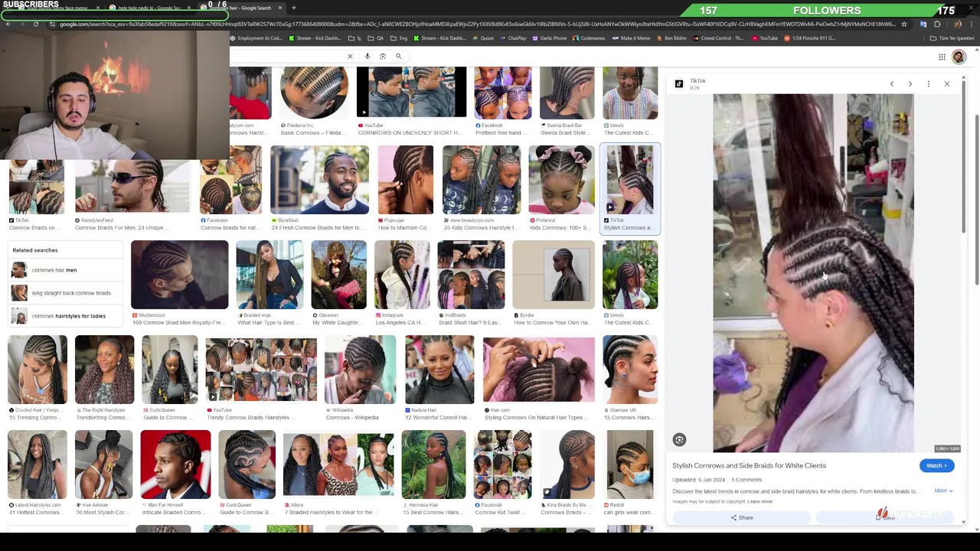
Task: Close the cornrows hair Google Search tab
Action: click(x=280, y=8)
